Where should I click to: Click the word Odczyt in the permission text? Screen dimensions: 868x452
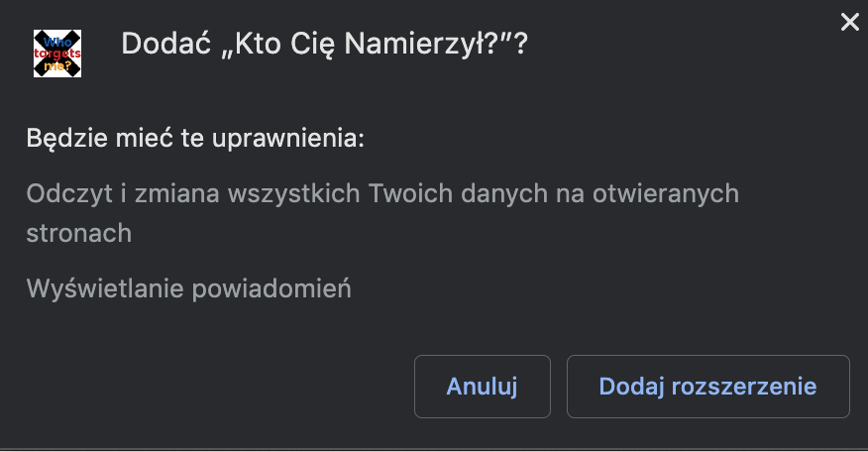(69, 194)
